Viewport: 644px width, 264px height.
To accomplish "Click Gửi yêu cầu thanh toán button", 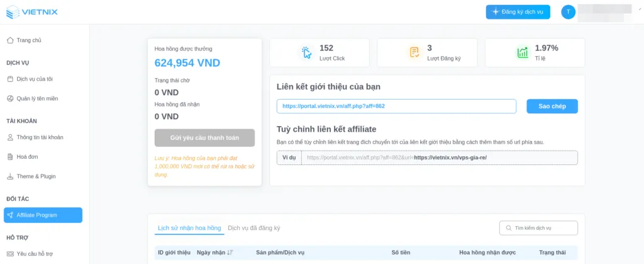I will click(x=204, y=138).
